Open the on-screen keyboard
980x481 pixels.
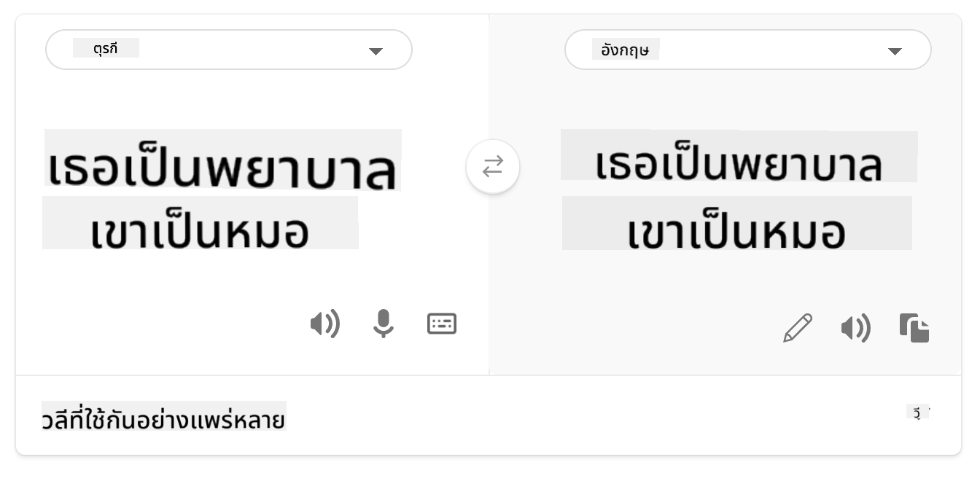(x=442, y=324)
